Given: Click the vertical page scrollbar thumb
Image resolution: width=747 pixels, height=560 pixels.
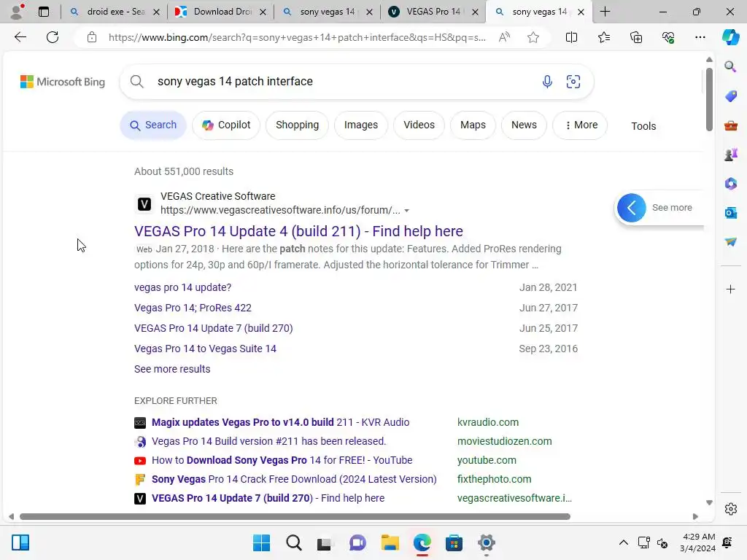Looking at the screenshot, I should [709, 99].
